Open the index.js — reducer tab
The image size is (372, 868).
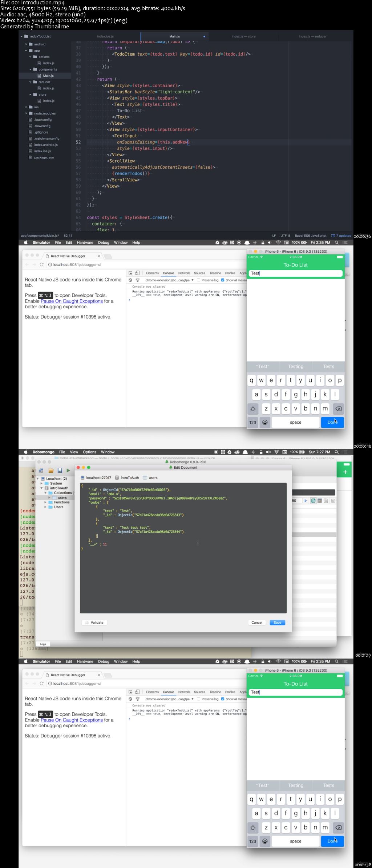point(312,36)
